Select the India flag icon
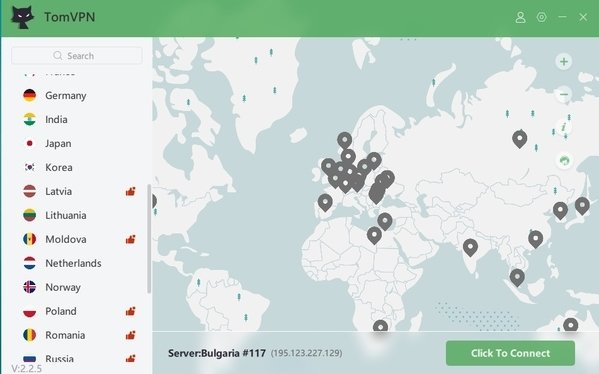This screenshot has height=374, width=599. 29,120
